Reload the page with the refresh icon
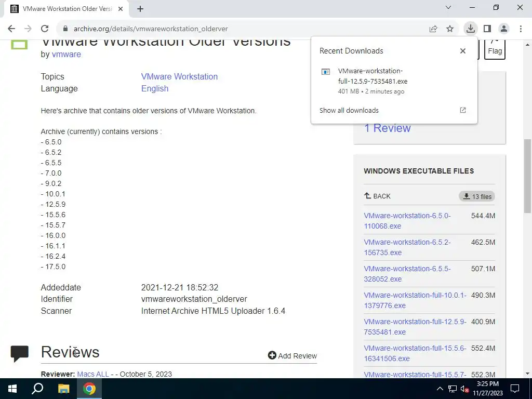 coord(45,29)
